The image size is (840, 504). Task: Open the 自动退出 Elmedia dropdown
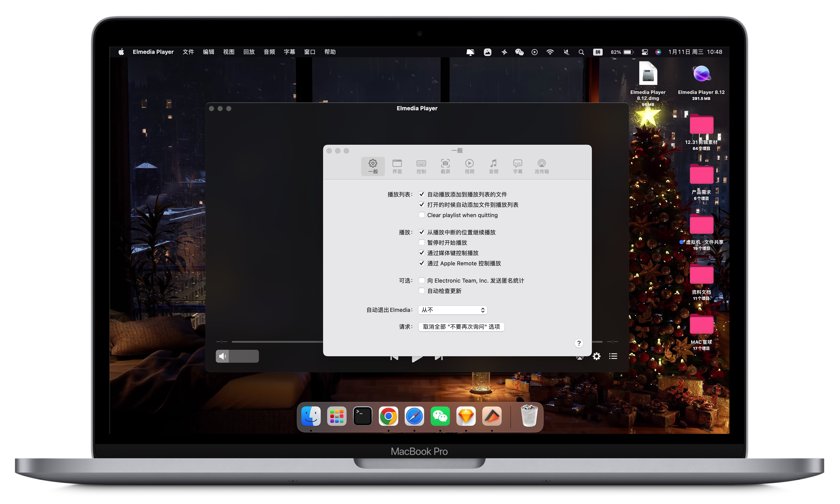click(453, 310)
